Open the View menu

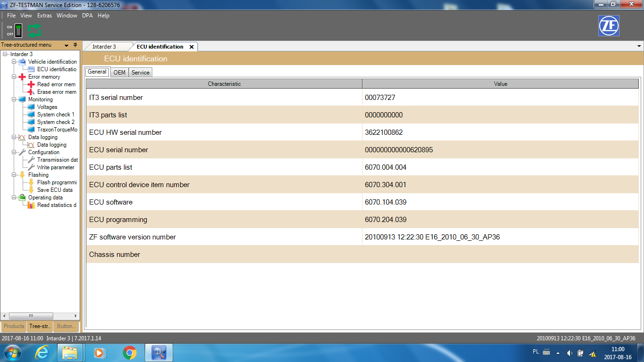click(26, 16)
